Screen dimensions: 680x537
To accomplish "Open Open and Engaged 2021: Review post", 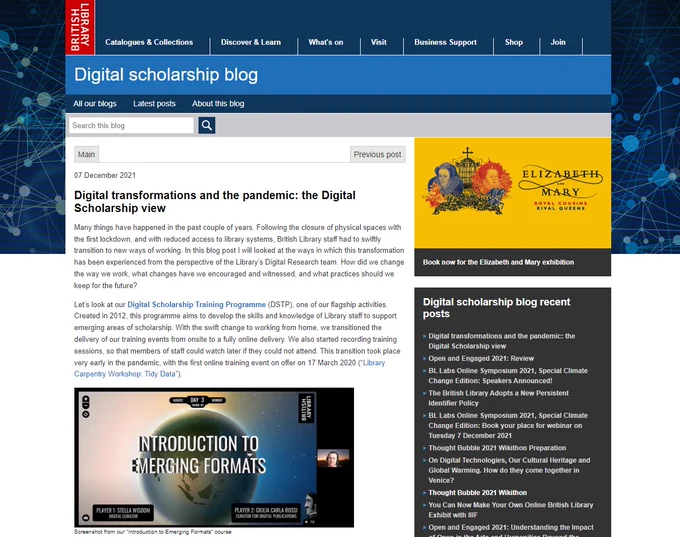I will point(481,359).
